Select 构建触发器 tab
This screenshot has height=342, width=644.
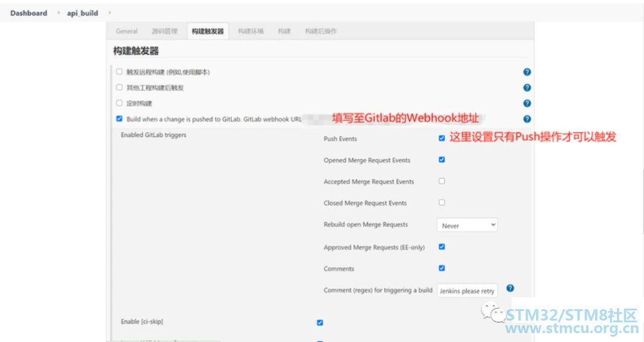(208, 31)
